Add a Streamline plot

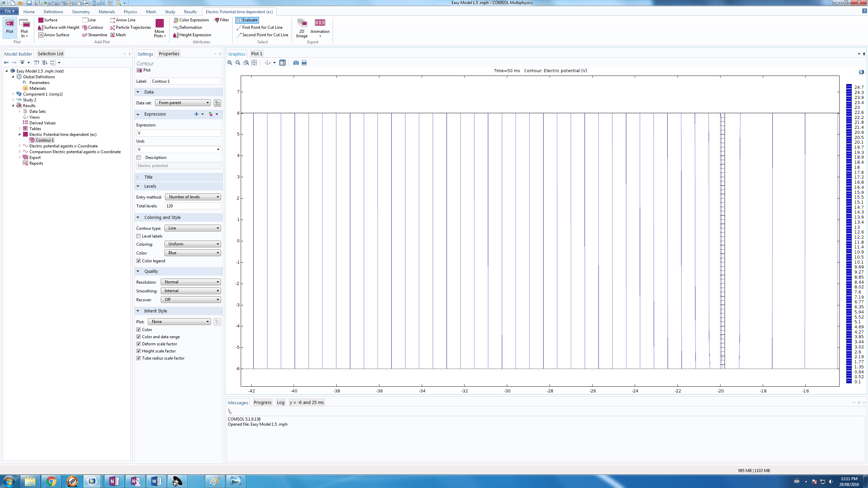coord(95,35)
